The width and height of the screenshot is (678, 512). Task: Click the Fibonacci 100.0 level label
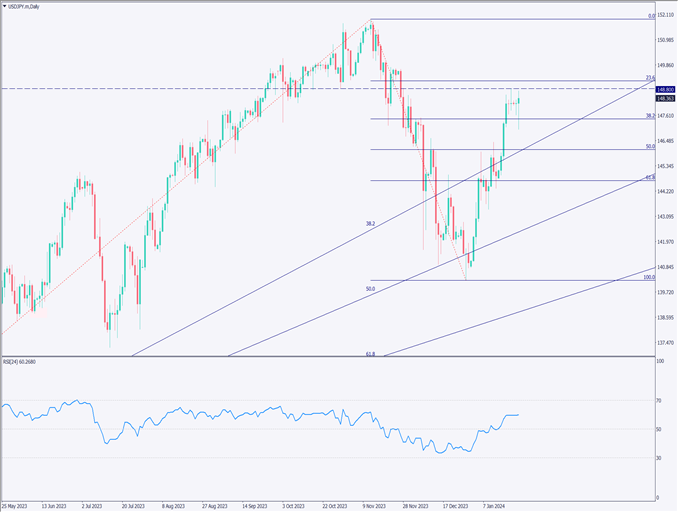[x=647, y=277]
